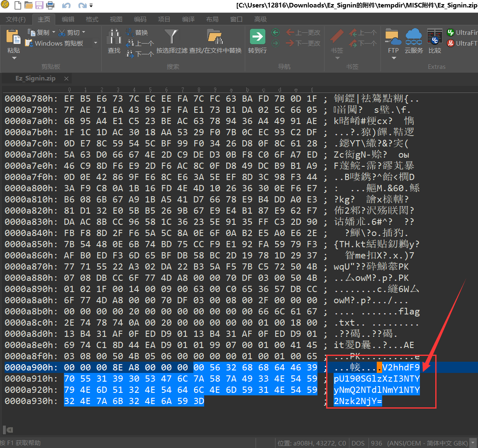
Task: Open Find/Replace in Files folder icon
Action: [215, 37]
